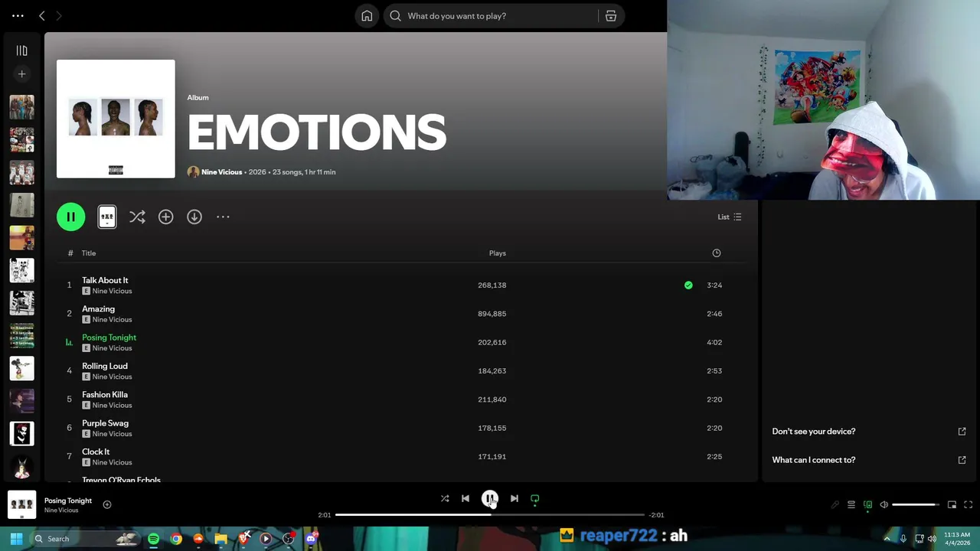
Task: Open Windows Start menu
Action: pyautogui.click(x=16, y=539)
